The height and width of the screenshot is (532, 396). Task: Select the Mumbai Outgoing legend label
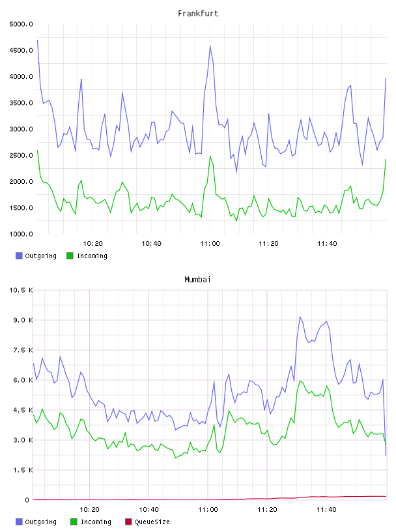point(40,522)
